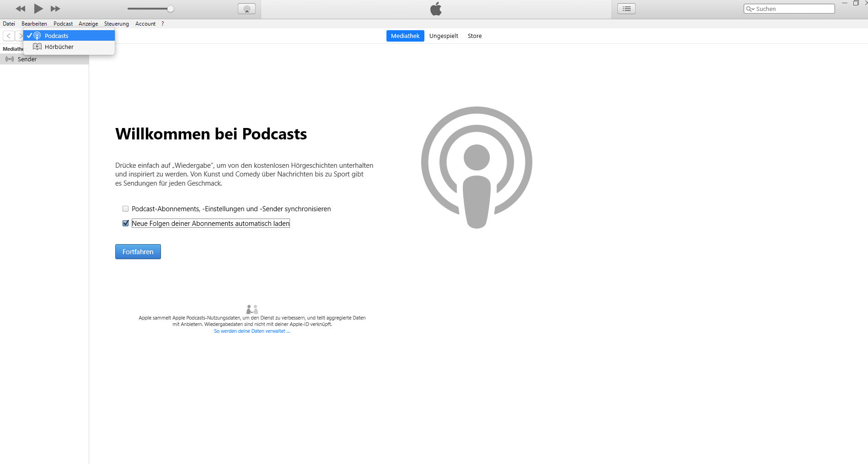Open the Account menu
The image size is (868, 464).
145,24
